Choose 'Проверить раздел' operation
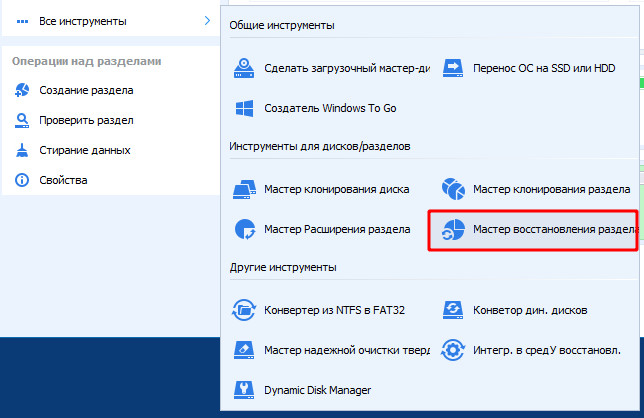 pyautogui.click(x=86, y=121)
